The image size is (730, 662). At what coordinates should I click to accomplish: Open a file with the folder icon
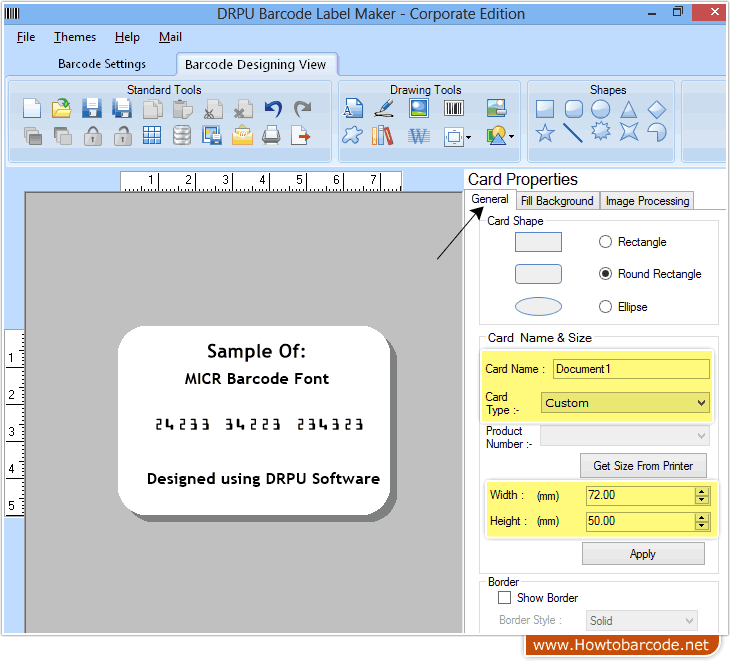61,108
